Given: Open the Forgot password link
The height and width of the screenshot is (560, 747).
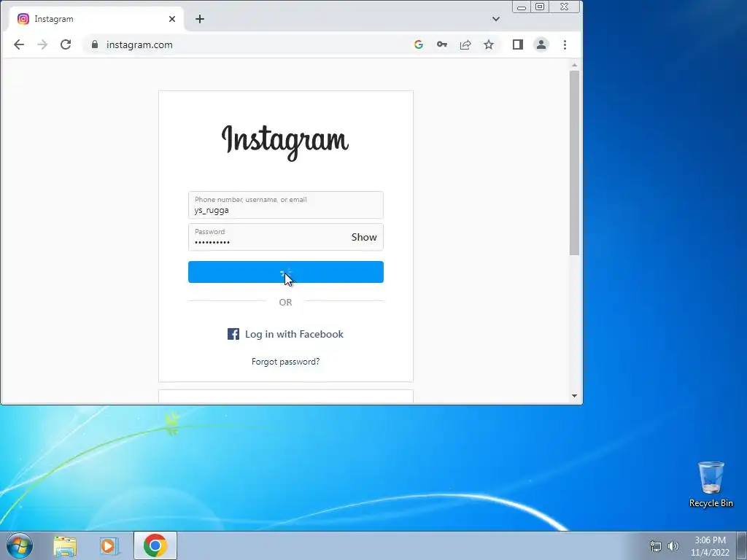Looking at the screenshot, I should pos(286,362).
